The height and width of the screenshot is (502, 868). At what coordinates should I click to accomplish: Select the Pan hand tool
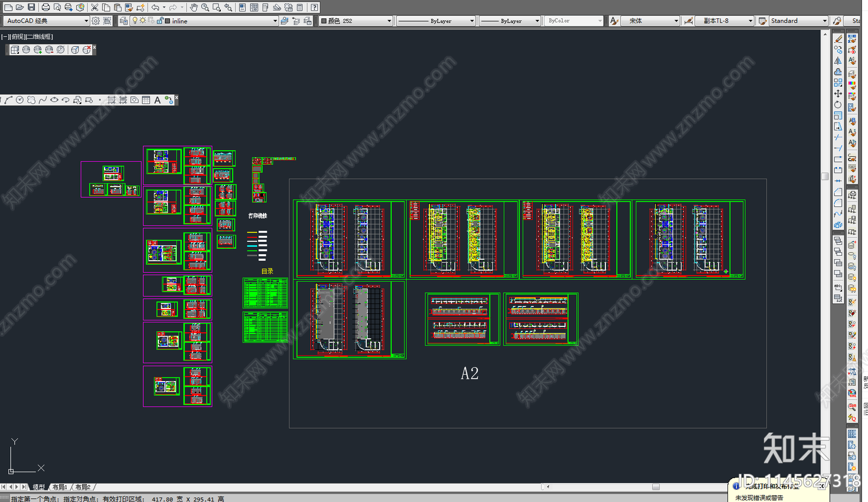(194, 8)
